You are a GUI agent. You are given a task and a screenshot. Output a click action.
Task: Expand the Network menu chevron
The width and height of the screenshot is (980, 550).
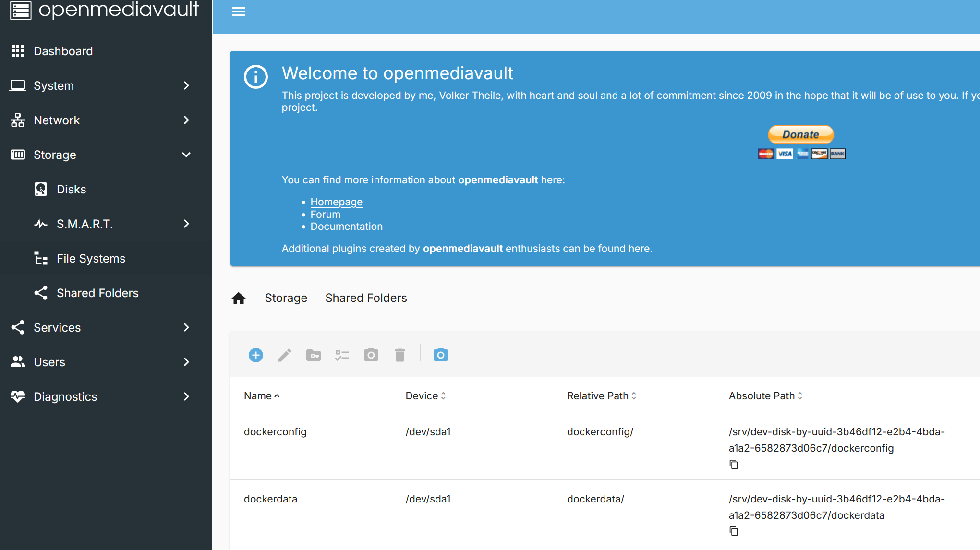coord(186,120)
